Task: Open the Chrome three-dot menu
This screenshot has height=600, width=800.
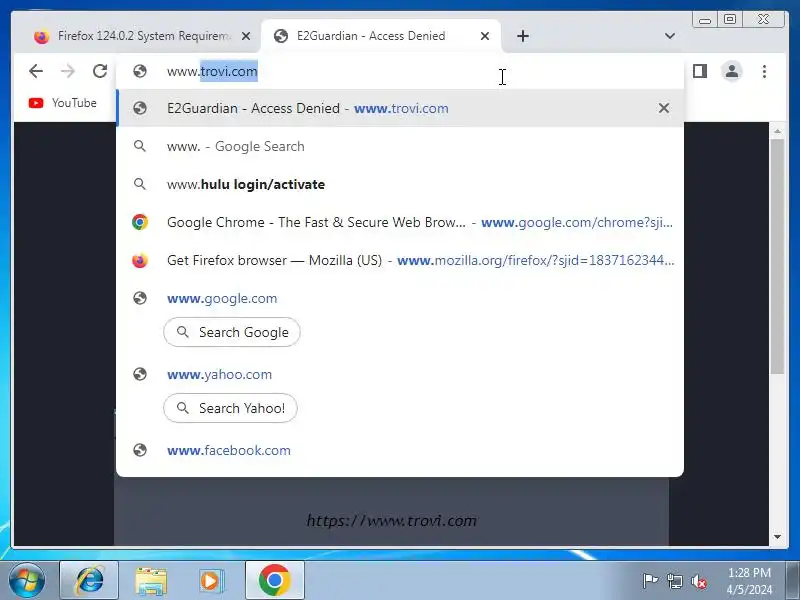Action: coord(764,71)
